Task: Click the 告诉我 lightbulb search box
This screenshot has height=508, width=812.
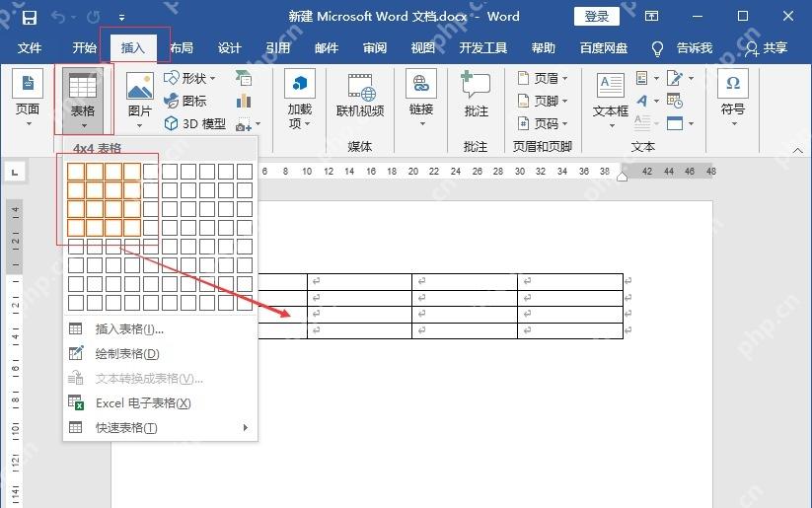Action: 682,48
